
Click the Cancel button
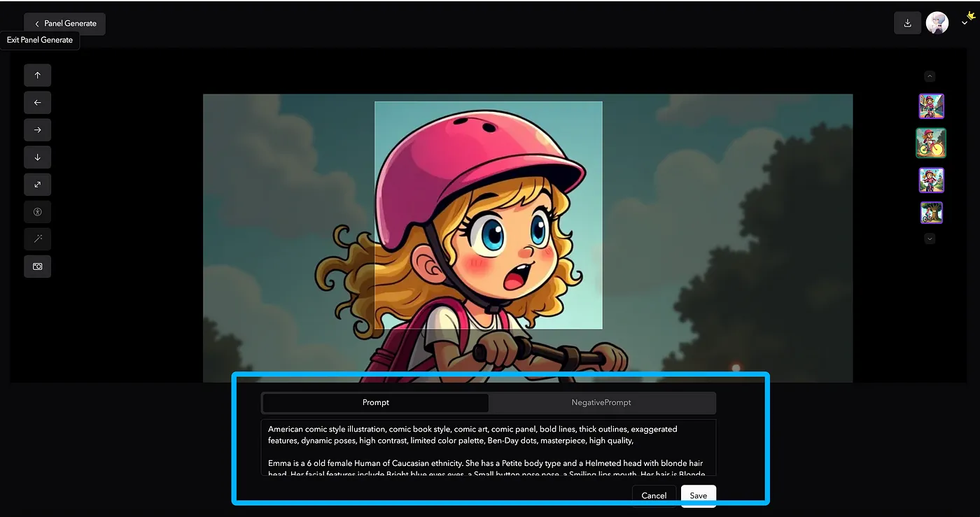coord(654,495)
